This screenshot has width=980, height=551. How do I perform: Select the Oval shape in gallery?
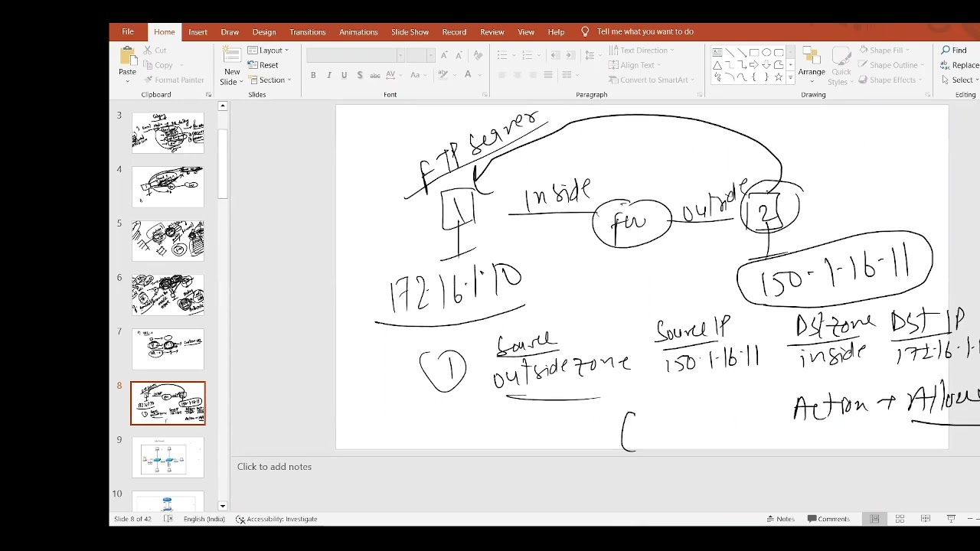point(766,52)
